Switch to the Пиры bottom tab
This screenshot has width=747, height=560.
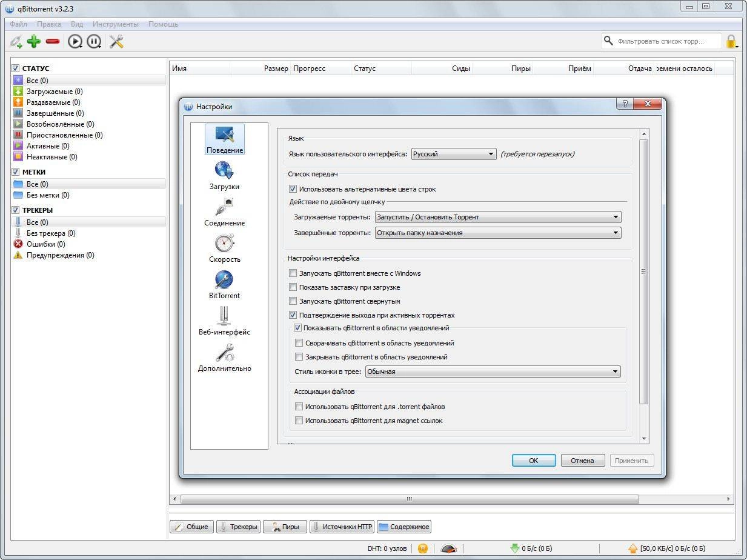click(x=285, y=527)
